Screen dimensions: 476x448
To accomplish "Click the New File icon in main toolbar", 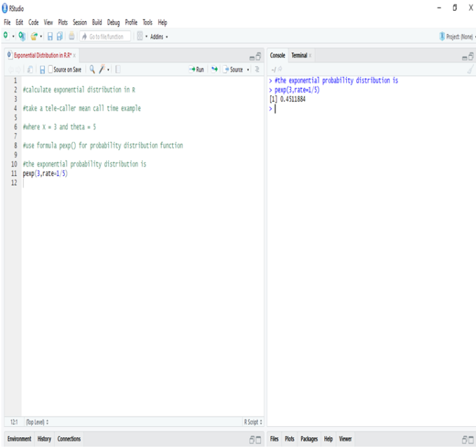I will point(6,36).
